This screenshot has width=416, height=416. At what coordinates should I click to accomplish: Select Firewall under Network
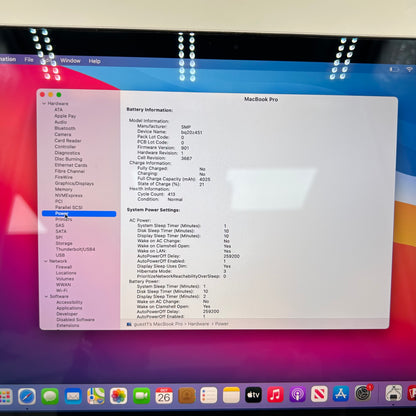[64, 267]
